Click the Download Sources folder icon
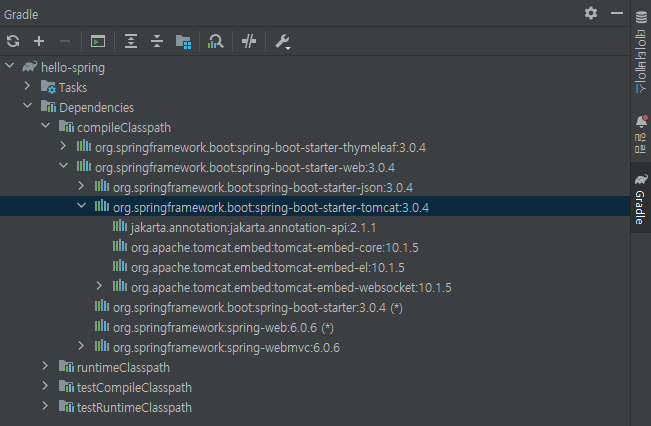Screen dimensions: 651x426 point(183,42)
